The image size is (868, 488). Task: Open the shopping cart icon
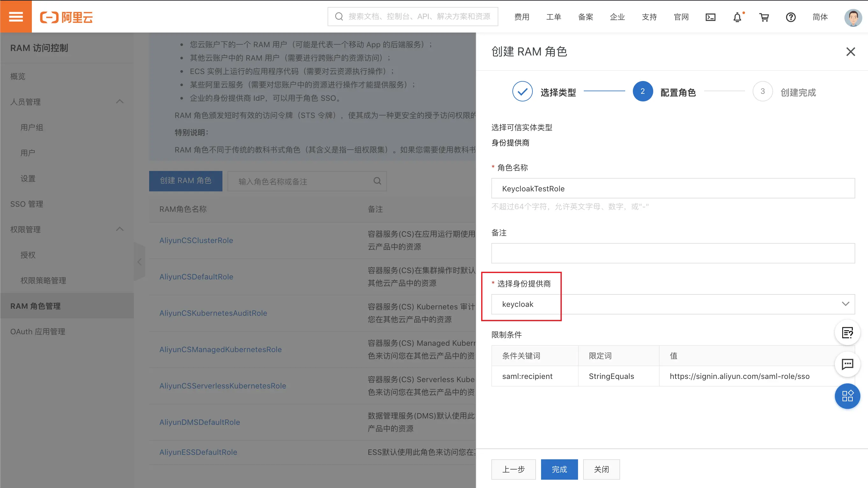[x=764, y=17]
